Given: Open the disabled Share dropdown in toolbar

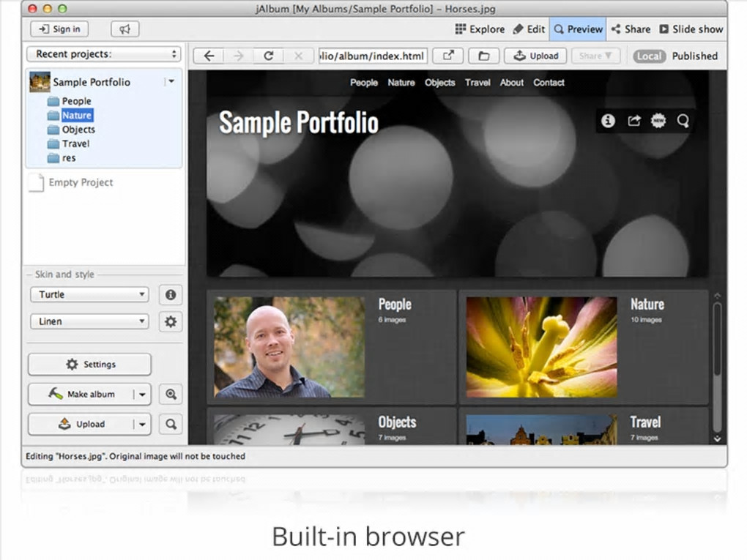Looking at the screenshot, I should (595, 56).
